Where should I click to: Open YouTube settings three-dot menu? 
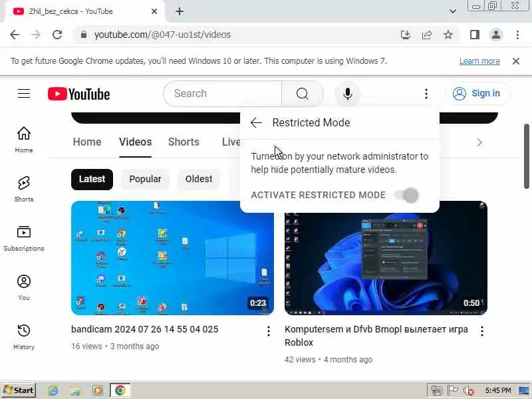(x=426, y=94)
